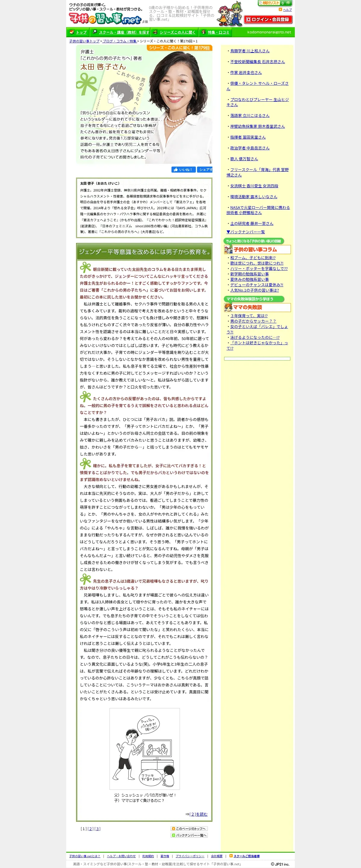
Task: Click the 子供の習い事トップ breadcrumb link
Action: coord(84,41)
